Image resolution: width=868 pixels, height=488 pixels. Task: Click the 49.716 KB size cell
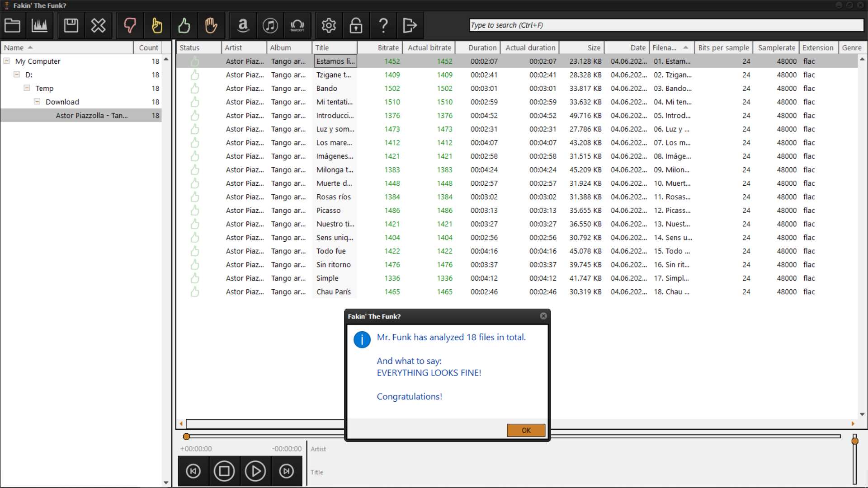pos(585,115)
